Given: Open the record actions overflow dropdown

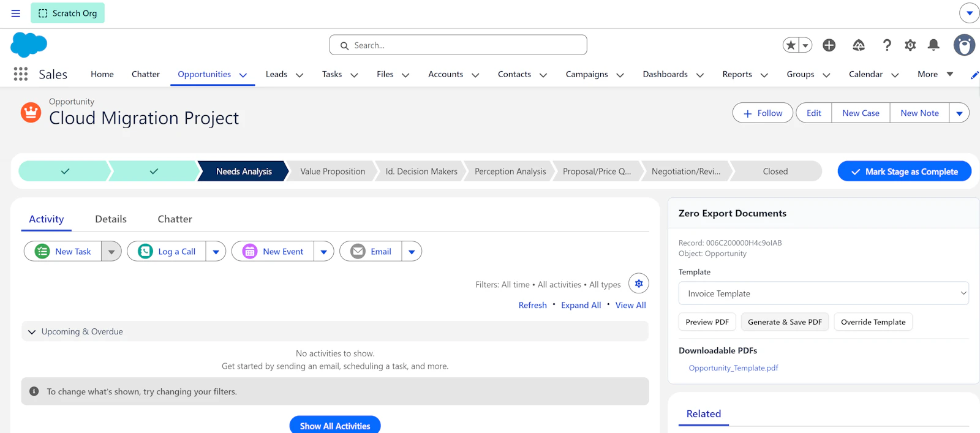Looking at the screenshot, I should pos(959,113).
